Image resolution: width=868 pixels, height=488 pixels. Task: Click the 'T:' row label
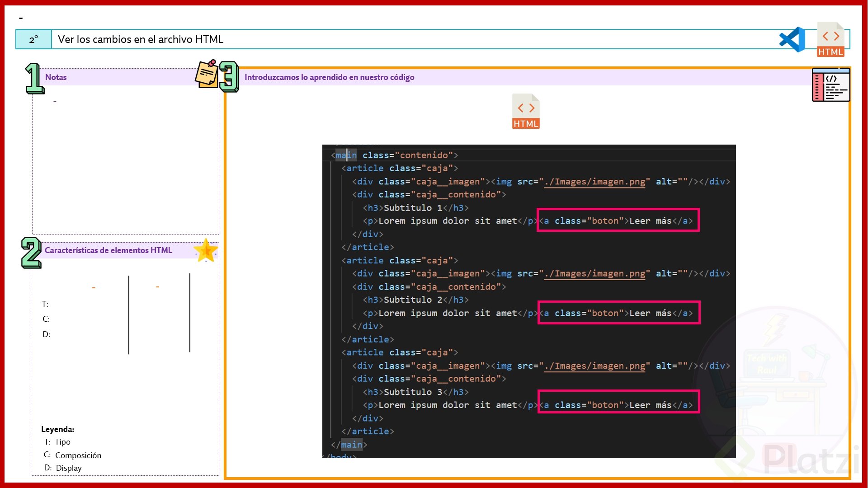(x=45, y=304)
